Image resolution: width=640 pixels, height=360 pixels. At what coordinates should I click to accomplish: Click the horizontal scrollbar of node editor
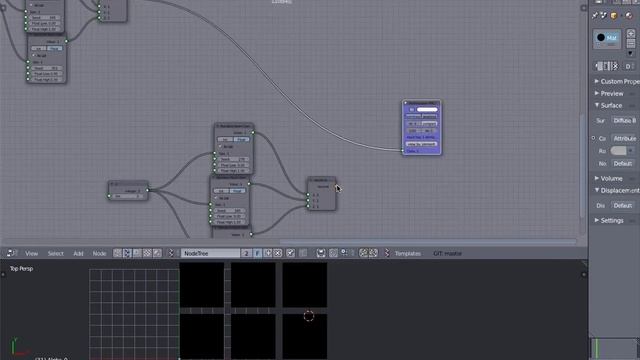[x=427, y=242]
